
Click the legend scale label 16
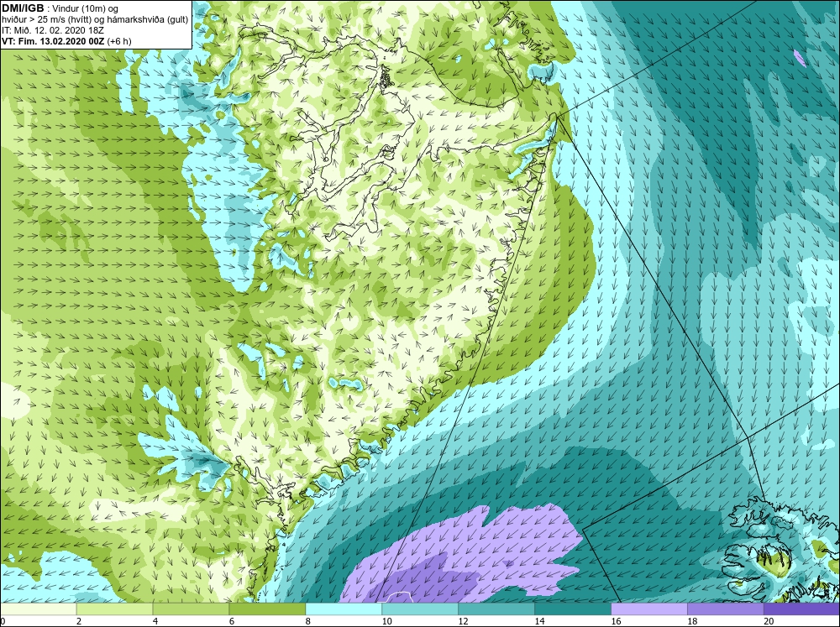point(616,621)
